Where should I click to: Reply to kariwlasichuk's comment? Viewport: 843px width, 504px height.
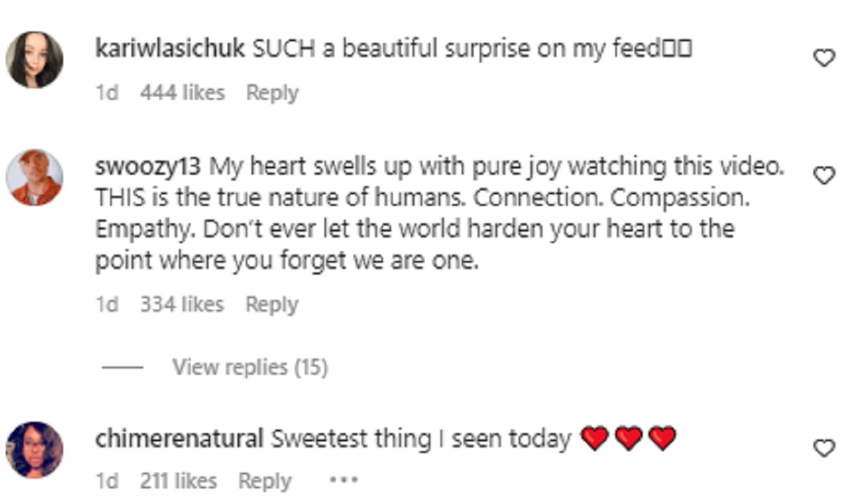(272, 93)
